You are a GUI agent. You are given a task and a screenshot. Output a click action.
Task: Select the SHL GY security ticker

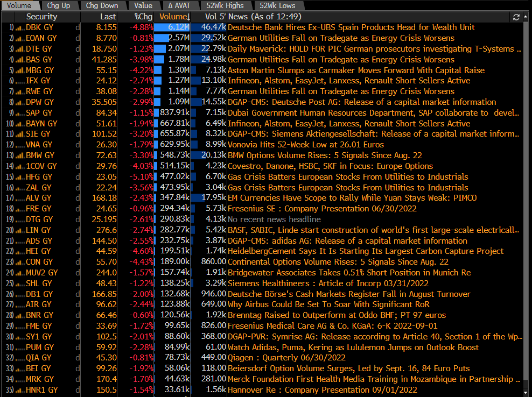[39, 283]
